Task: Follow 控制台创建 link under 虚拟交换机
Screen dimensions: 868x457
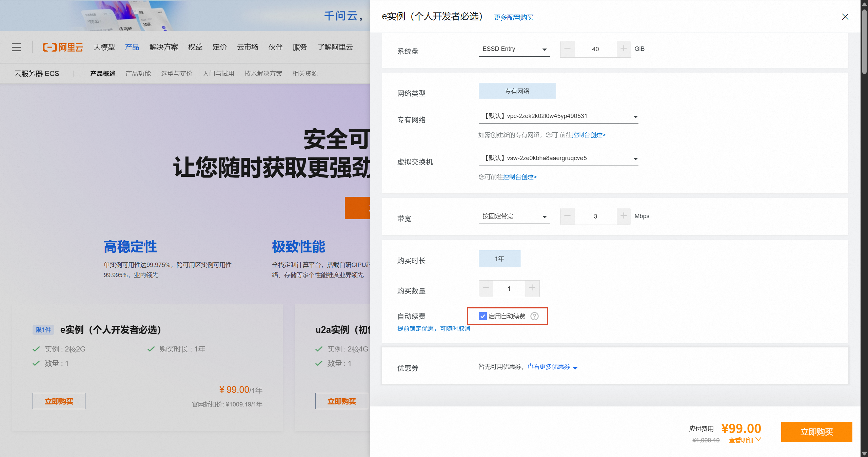Action: 520,177
